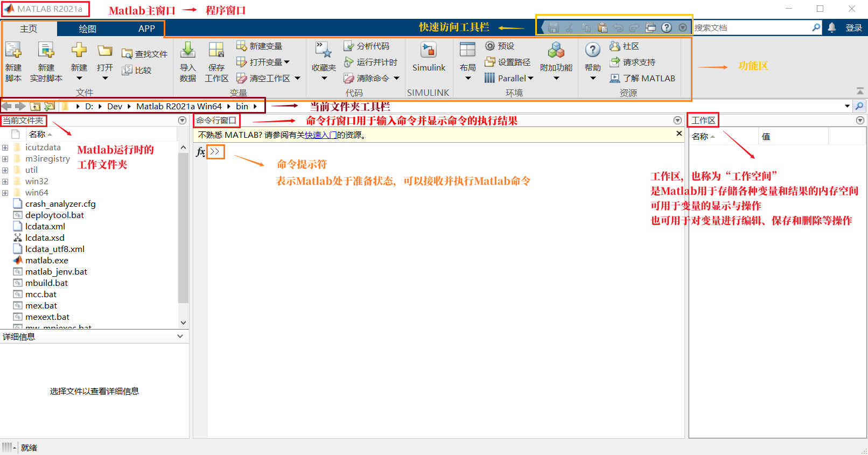868x455 pixels.
Task: Click the fx function browser icon
Action: click(x=200, y=152)
